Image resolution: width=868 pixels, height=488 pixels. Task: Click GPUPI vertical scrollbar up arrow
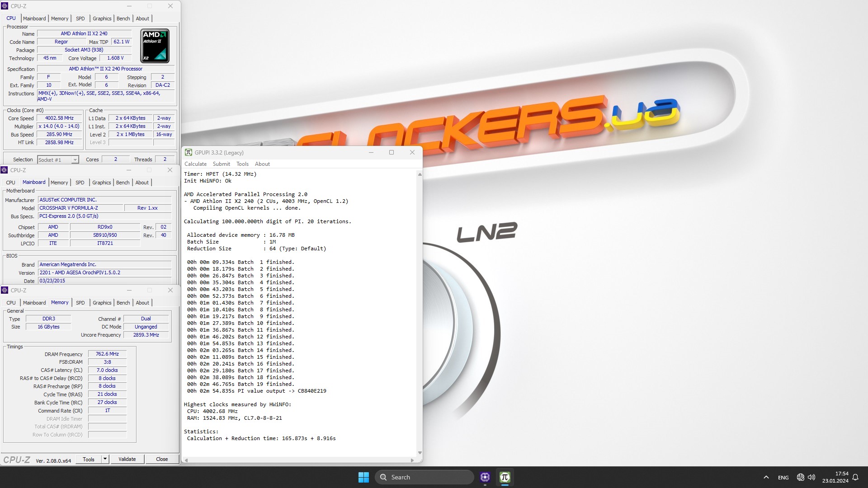[420, 174]
